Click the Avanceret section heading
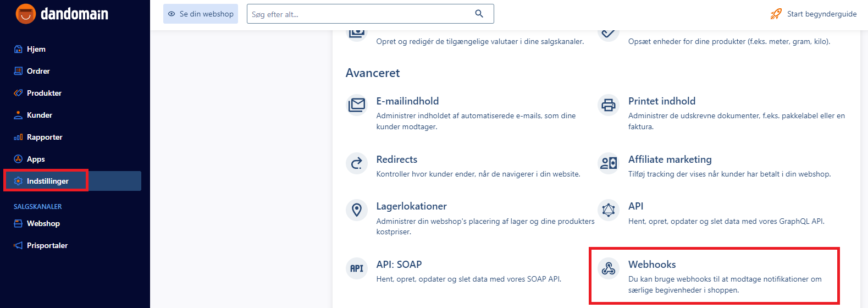The width and height of the screenshot is (868, 308). (x=373, y=73)
